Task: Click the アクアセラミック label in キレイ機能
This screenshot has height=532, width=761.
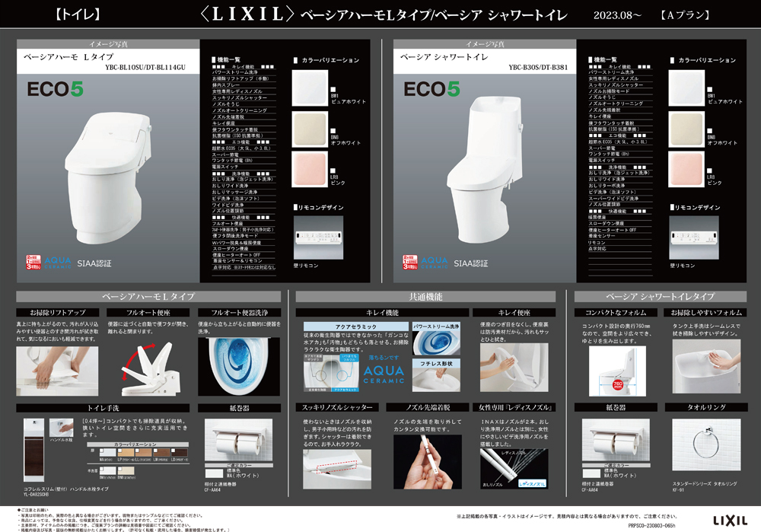Action: [355, 327]
